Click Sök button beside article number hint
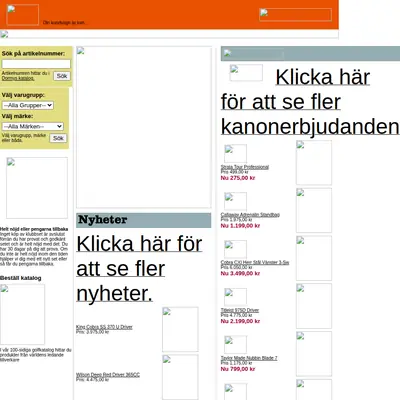 click(x=62, y=76)
